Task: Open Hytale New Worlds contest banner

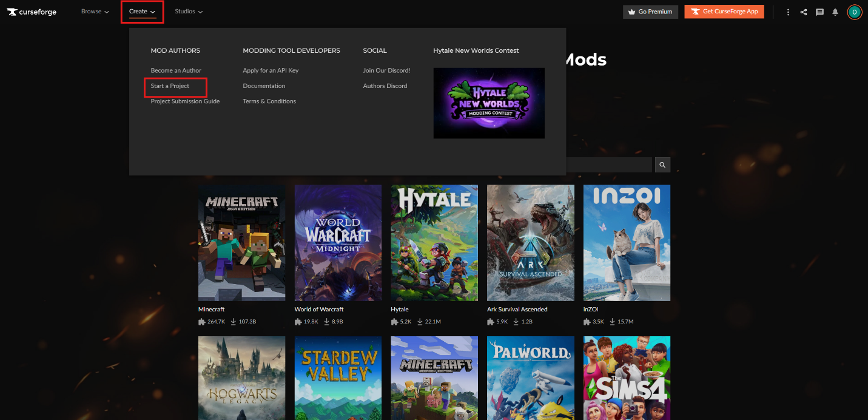Action: coord(489,103)
